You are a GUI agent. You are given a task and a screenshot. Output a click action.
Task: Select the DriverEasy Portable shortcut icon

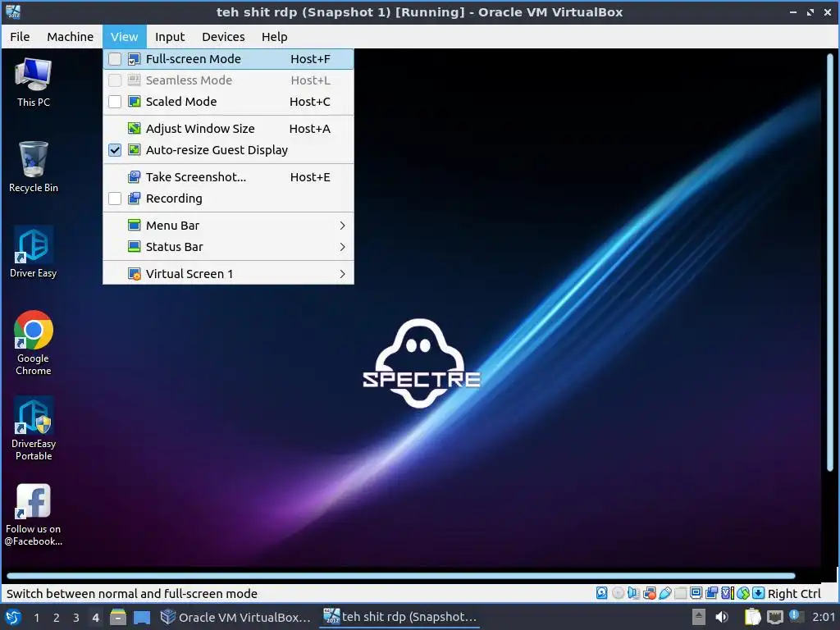pos(33,428)
